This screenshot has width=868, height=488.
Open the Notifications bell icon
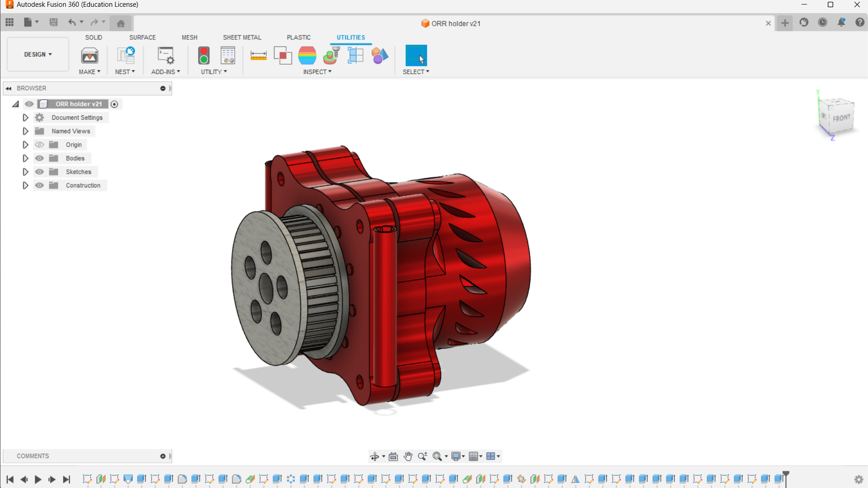(841, 22)
